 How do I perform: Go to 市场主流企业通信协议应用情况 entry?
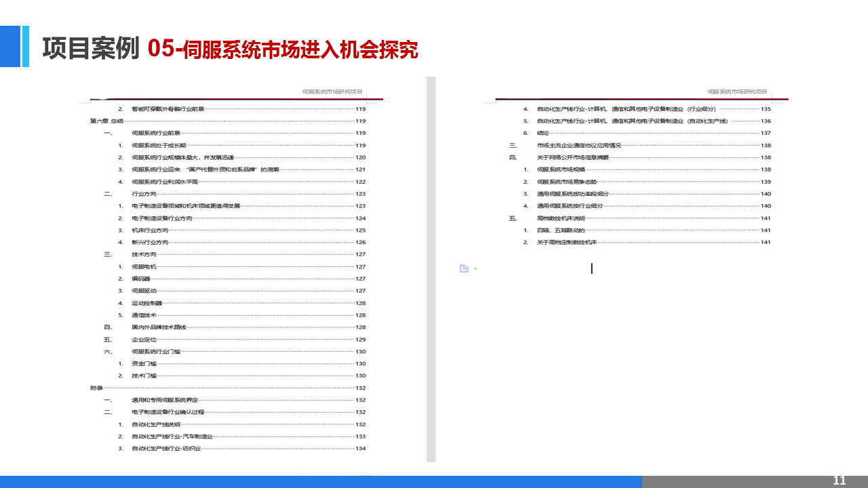click(578, 146)
